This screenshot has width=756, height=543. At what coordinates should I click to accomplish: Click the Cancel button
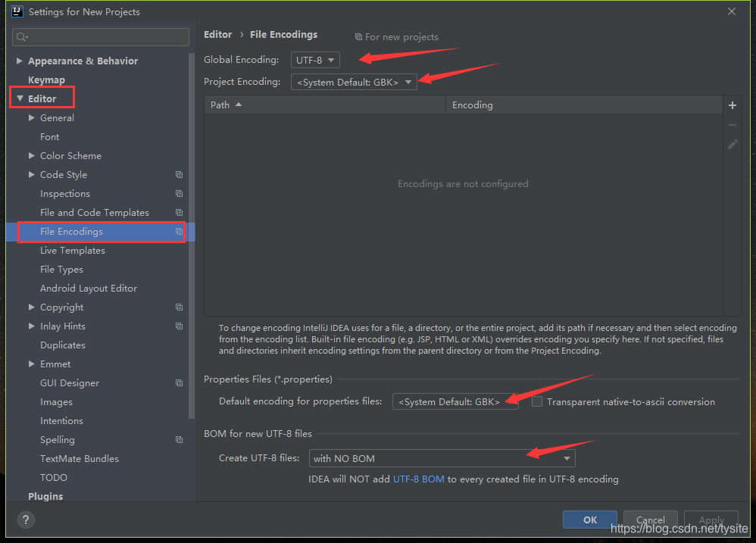point(651,520)
